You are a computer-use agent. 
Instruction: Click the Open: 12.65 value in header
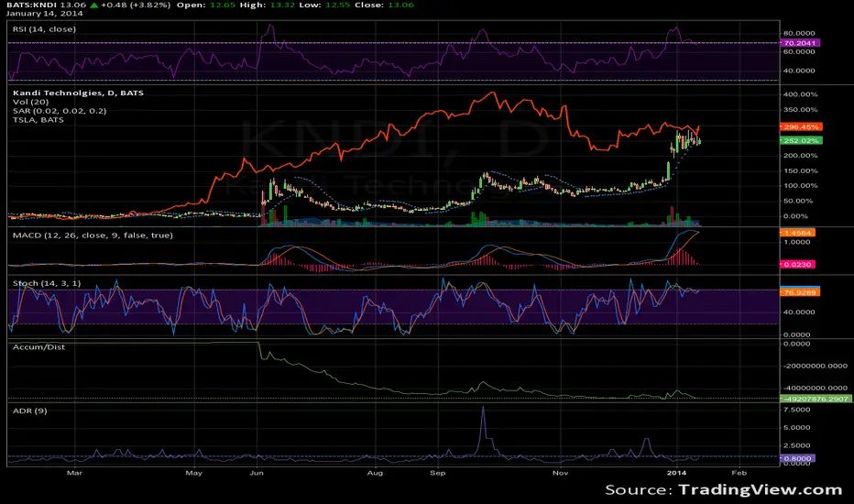(206, 5)
